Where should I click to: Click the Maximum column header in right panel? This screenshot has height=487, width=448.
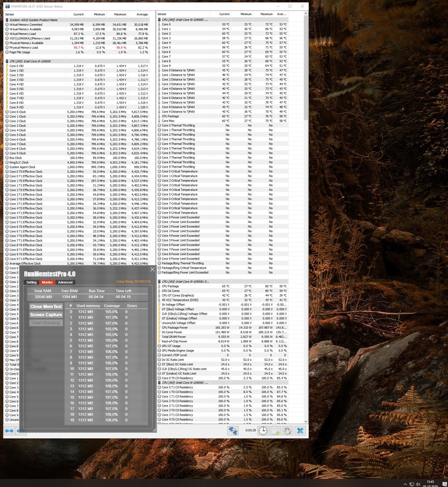point(266,14)
